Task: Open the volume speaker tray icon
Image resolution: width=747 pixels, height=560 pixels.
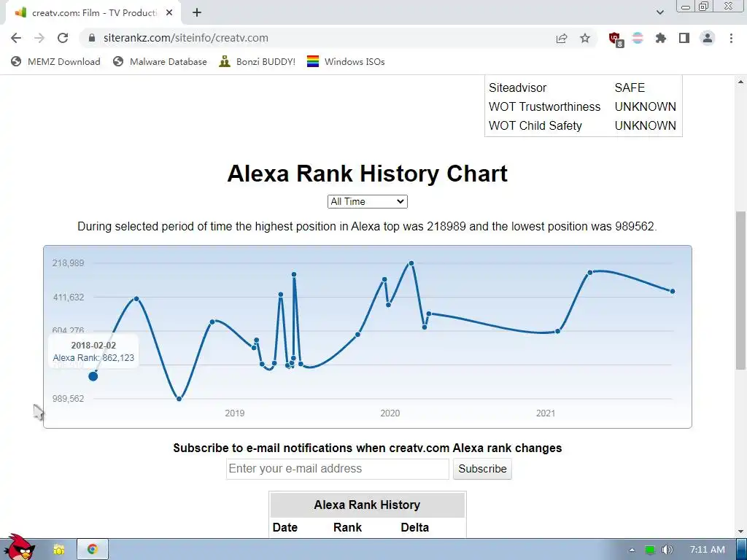Action: pyautogui.click(x=667, y=550)
